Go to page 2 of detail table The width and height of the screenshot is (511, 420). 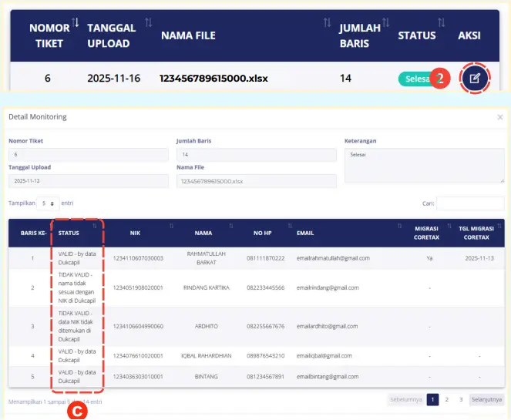pos(447,399)
